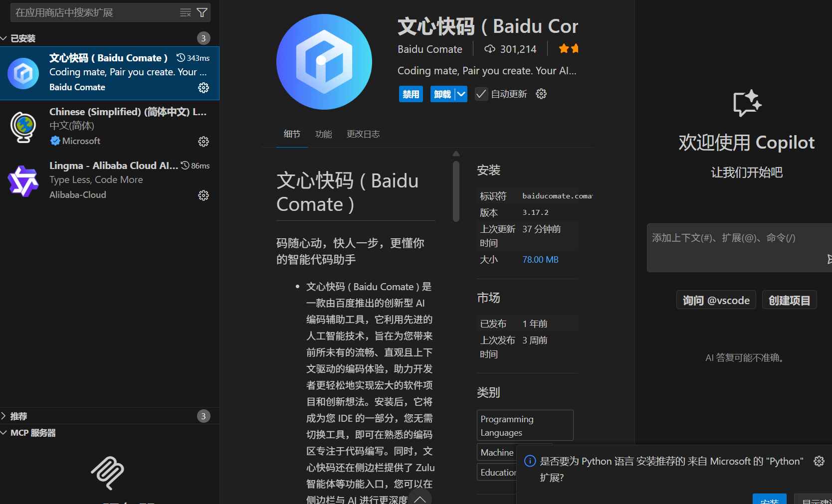Click the Chinese language pack globe icon
832x504 pixels.
pos(23,127)
